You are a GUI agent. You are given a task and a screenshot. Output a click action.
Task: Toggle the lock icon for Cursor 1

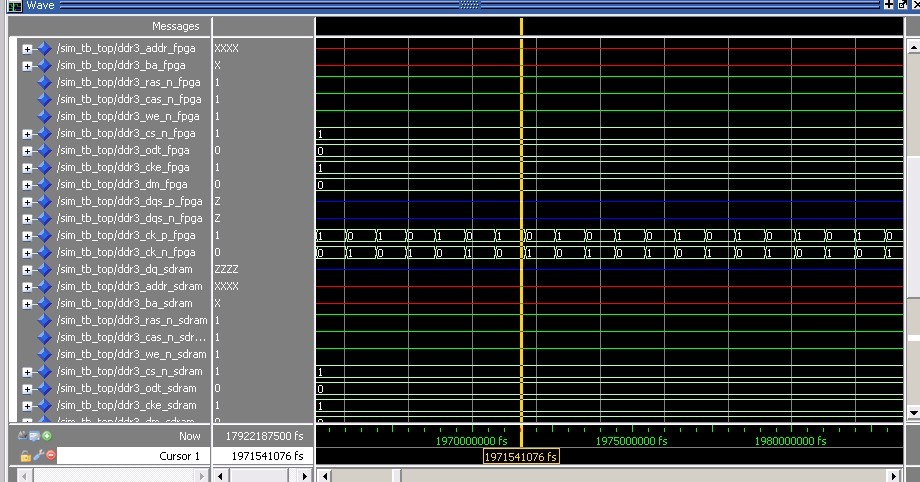coord(26,456)
